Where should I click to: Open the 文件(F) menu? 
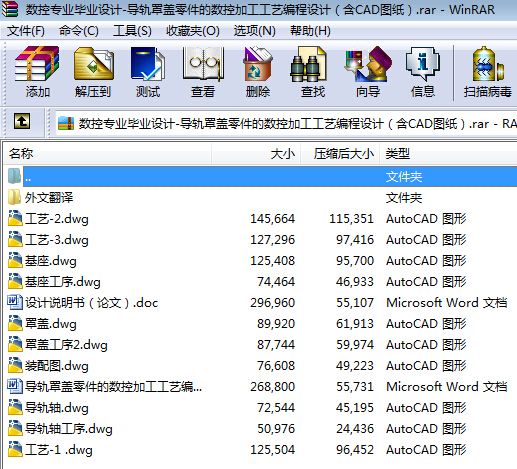pyautogui.click(x=26, y=31)
